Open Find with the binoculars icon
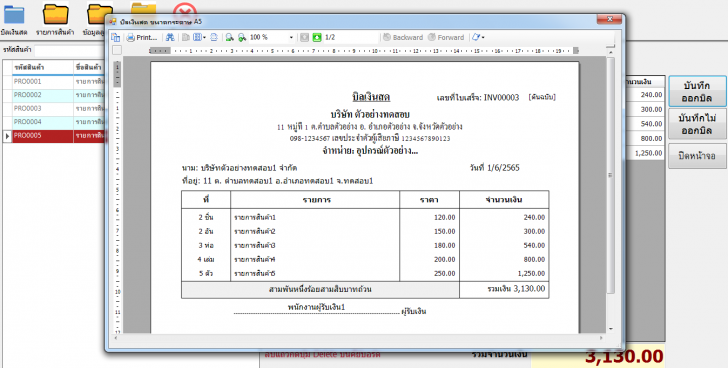The image size is (728, 368). coord(170,37)
